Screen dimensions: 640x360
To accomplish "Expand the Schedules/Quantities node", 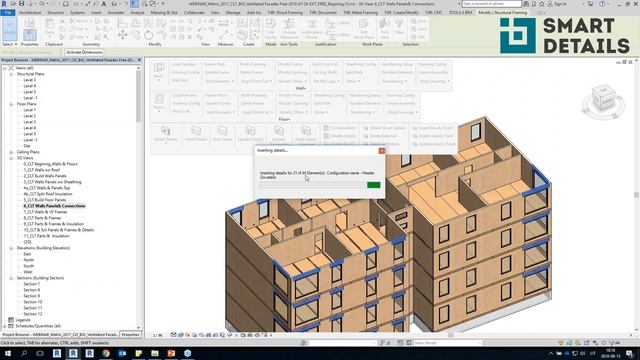I will 5,326.
